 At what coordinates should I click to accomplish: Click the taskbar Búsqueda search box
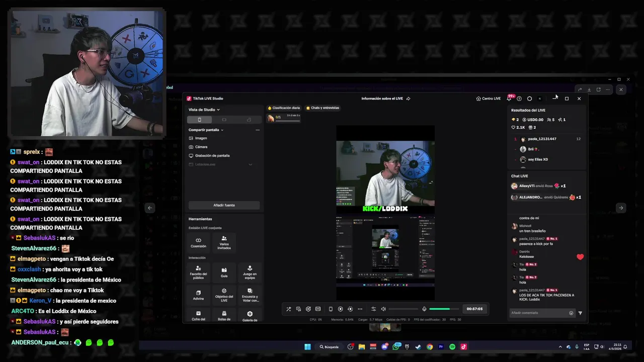[330, 346]
